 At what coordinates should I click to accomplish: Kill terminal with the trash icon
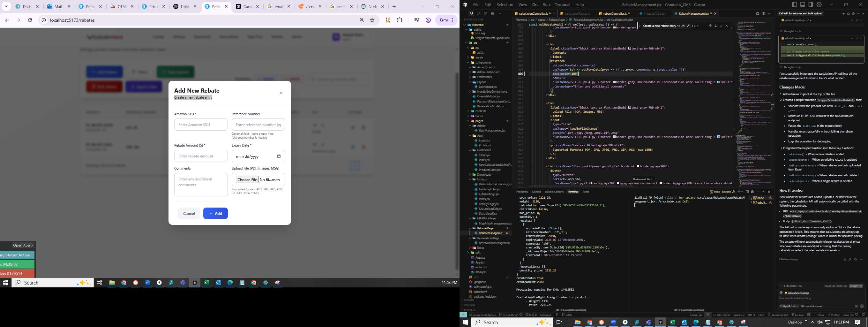coord(752,192)
